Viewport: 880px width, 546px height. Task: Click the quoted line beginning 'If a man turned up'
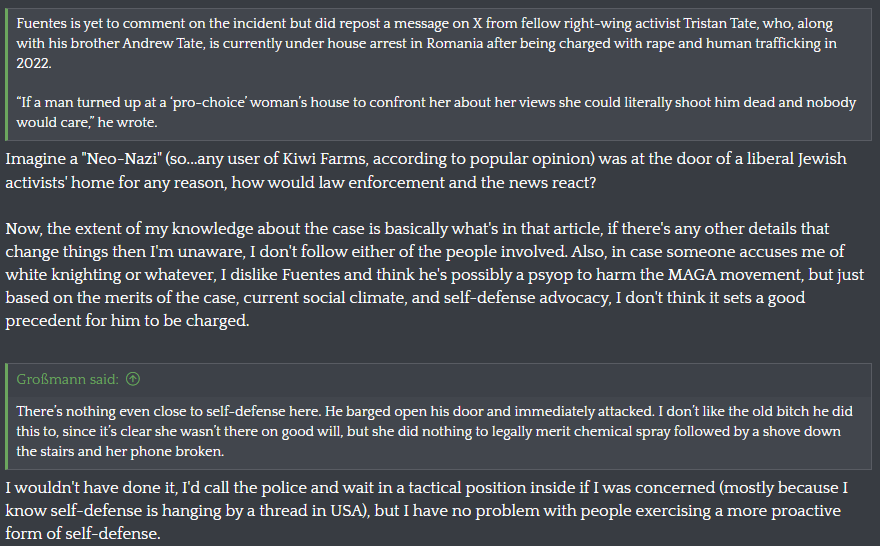436,112
